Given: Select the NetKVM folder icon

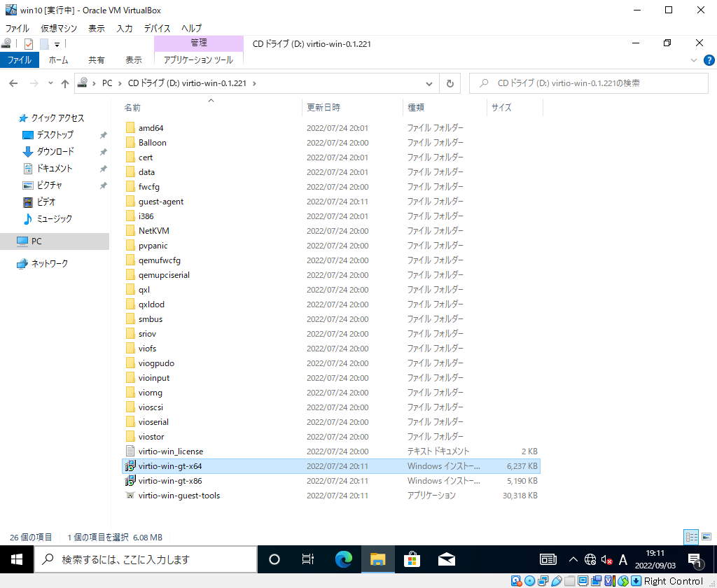Looking at the screenshot, I should click(x=130, y=231).
